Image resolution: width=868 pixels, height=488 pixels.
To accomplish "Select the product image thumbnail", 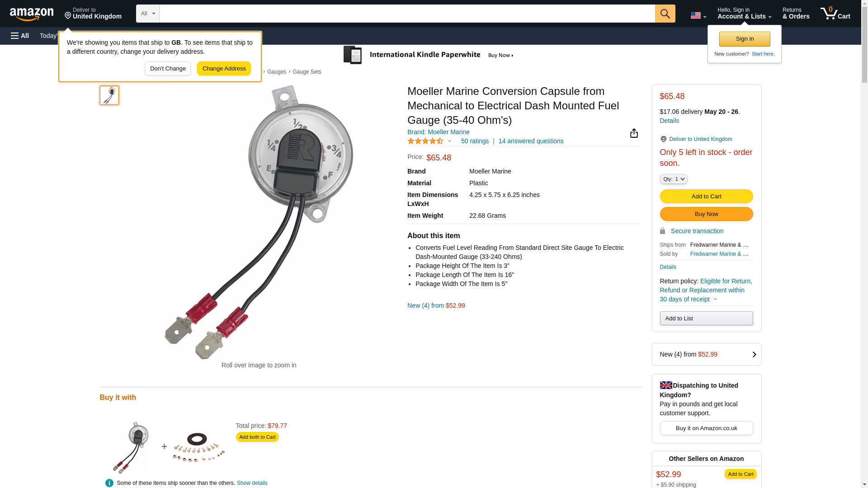I will point(109,95).
